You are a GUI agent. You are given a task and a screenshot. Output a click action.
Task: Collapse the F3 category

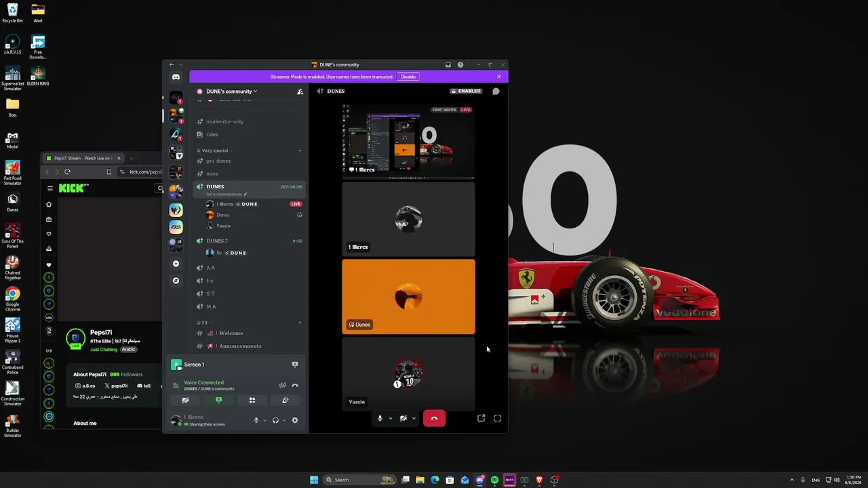(x=203, y=323)
